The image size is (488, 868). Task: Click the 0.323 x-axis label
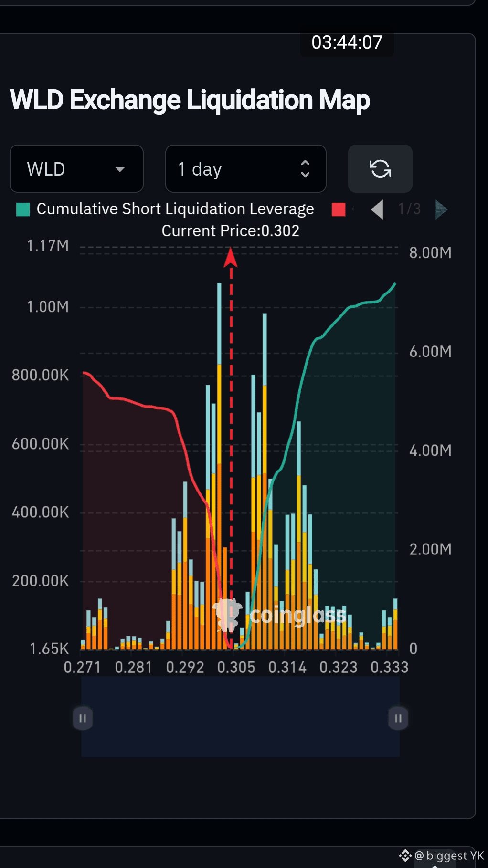coord(338,667)
